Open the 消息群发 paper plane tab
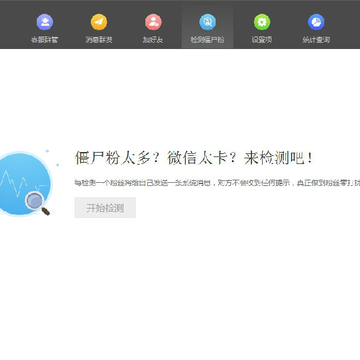This screenshot has width=360, height=360. click(x=99, y=28)
